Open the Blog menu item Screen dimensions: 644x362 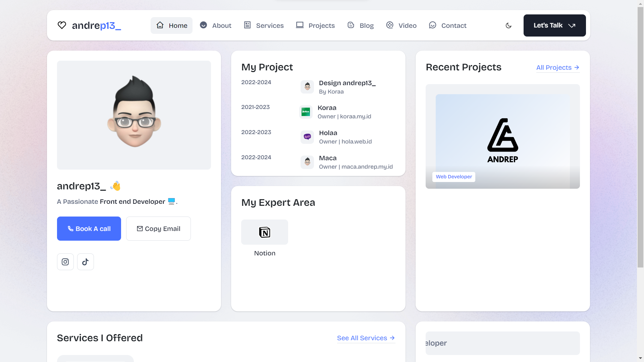pos(361,25)
